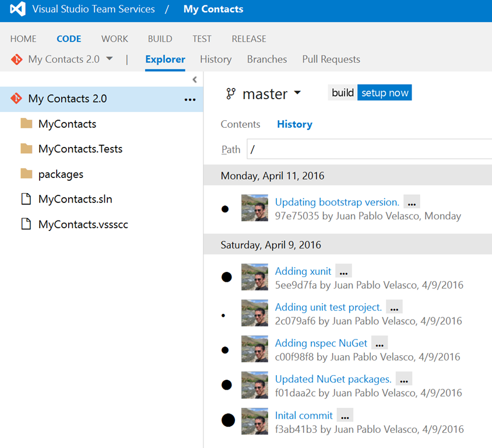Expand ellipsis for Updating bootstrap version commit
Viewport: 492px width, 448px height.
pos(412,202)
